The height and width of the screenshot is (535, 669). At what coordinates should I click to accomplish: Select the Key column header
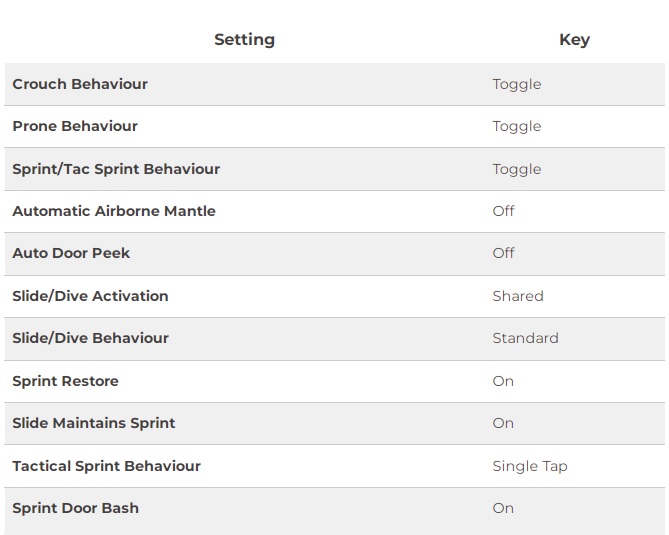(574, 40)
